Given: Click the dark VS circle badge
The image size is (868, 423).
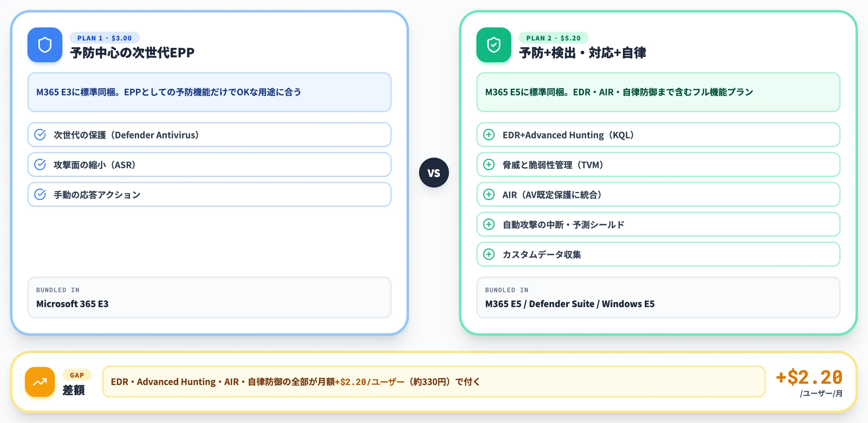Looking at the screenshot, I should click(x=434, y=173).
